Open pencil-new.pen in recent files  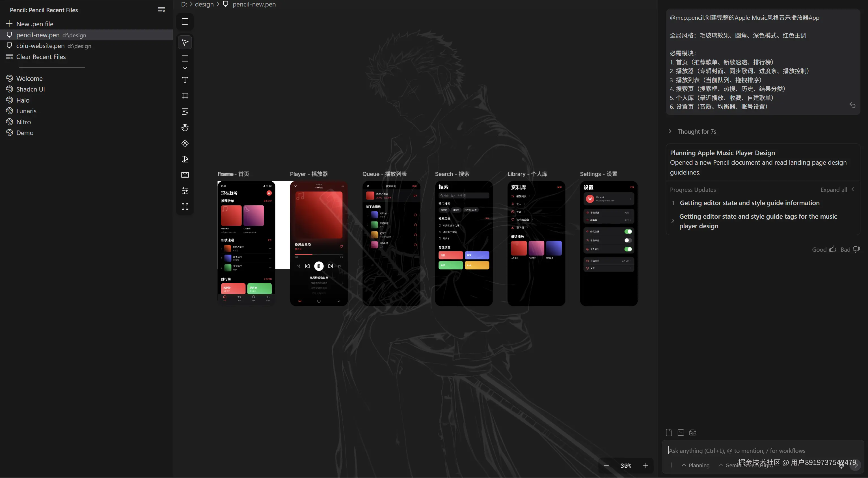coord(38,35)
